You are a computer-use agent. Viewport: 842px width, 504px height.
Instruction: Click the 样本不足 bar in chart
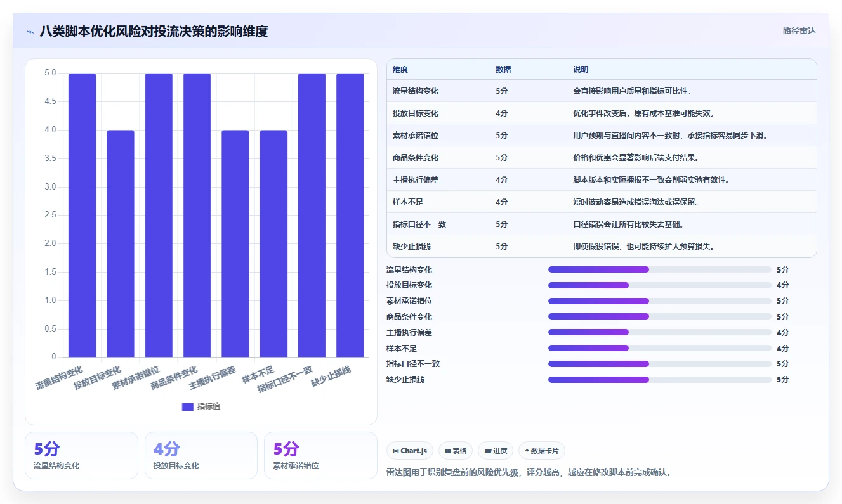click(x=273, y=243)
